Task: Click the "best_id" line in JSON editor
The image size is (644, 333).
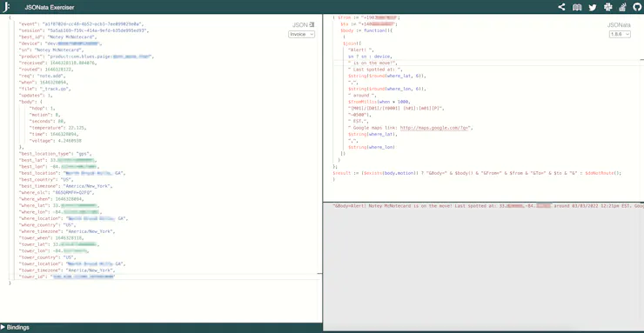Action: (x=58, y=37)
